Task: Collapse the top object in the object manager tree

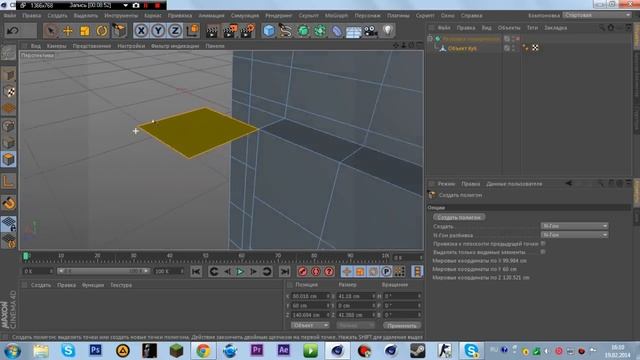Action: point(430,39)
